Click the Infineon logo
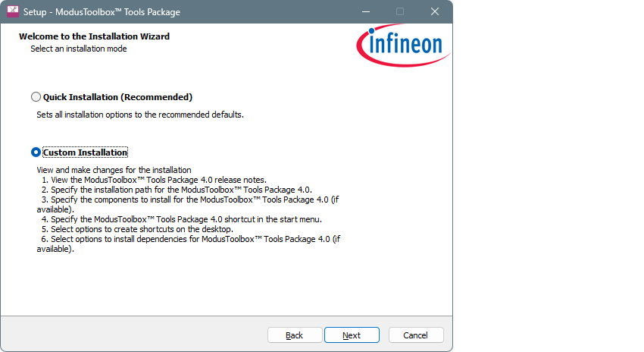The width and height of the screenshot is (644, 352). point(403,46)
